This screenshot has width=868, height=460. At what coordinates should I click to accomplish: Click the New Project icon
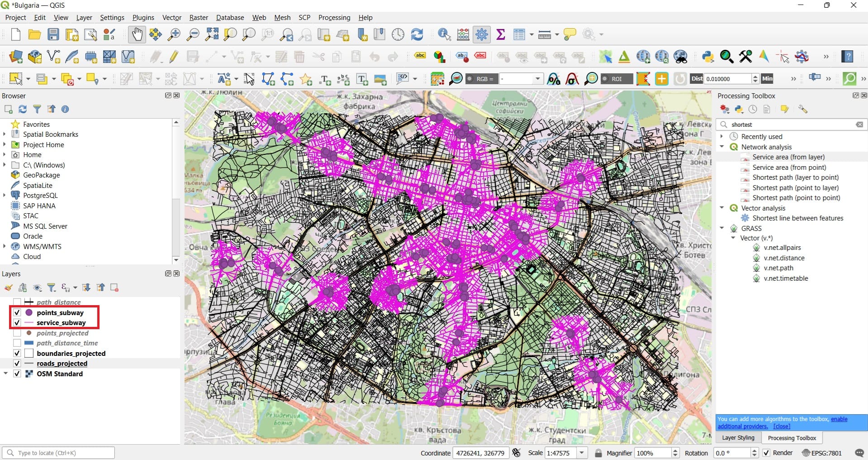point(15,34)
